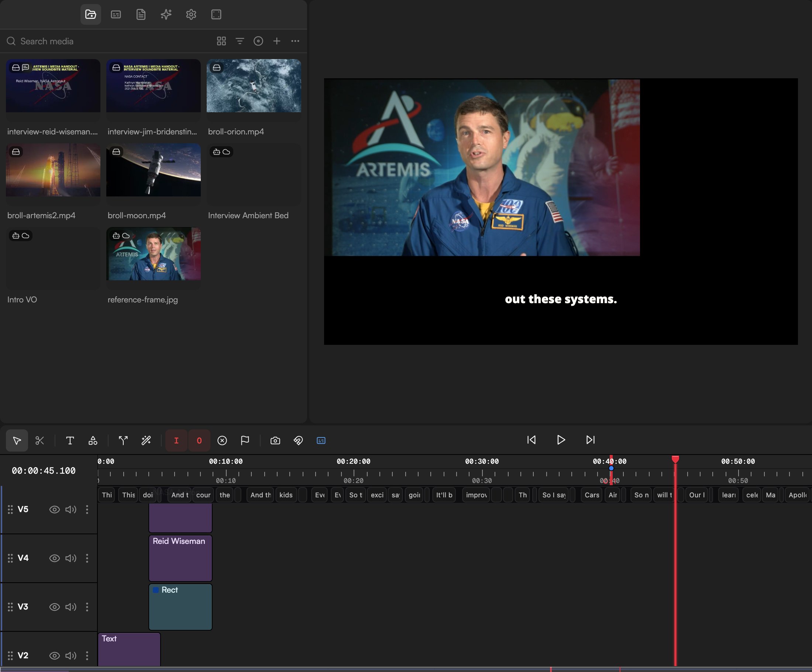
Task: Hide the V5 track with eye icon
Action: coord(55,510)
